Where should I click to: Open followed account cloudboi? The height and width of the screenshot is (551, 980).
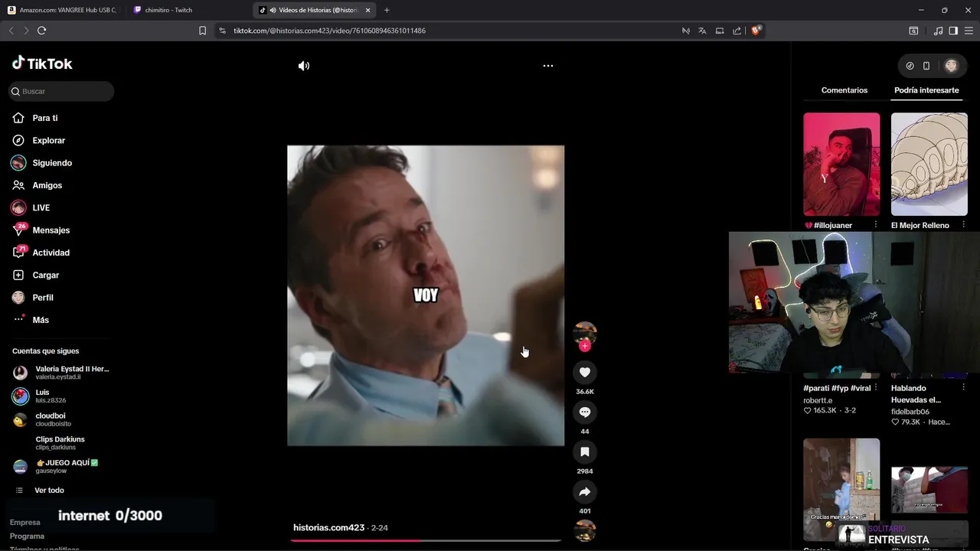[61, 419]
